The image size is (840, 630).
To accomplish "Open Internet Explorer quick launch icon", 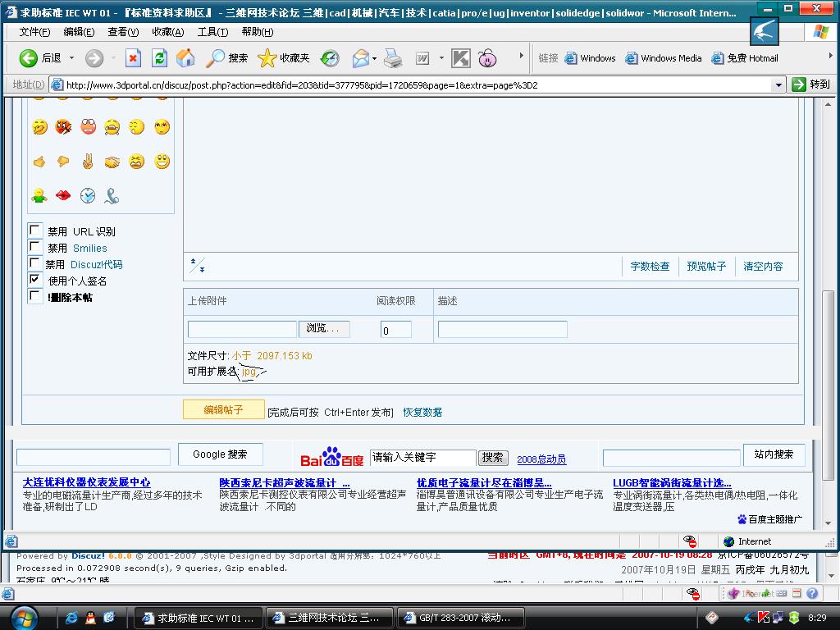I will point(71,618).
